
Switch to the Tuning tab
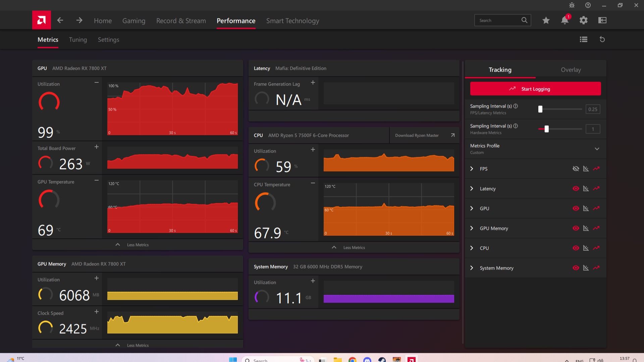coord(78,40)
